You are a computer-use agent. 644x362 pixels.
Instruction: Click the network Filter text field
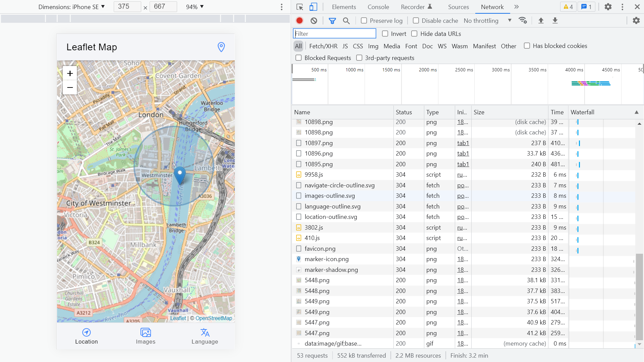pyautogui.click(x=334, y=34)
